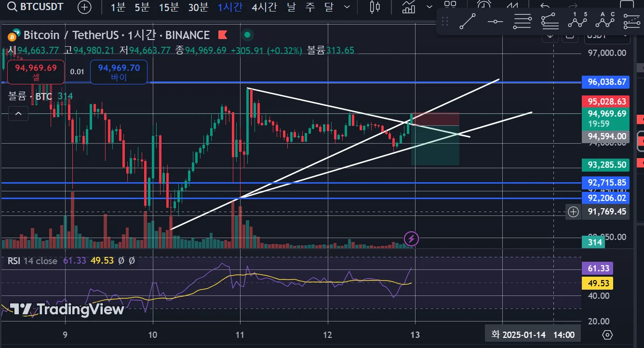This screenshot has width=644, height=348.
Task: Click the 61.33 RSI value label
Action: (598, 268)
